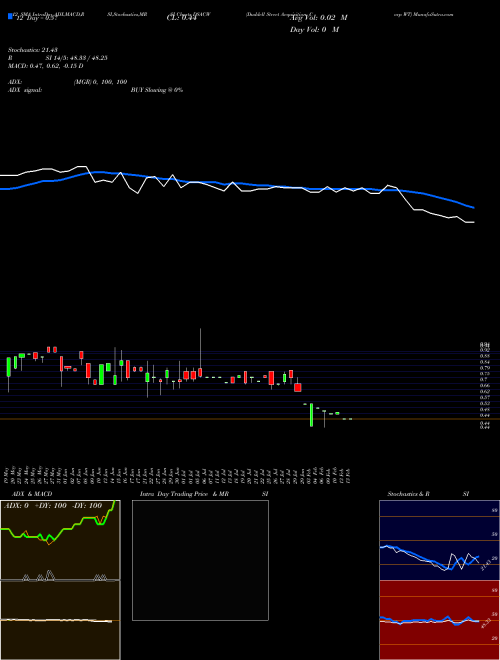Click the 'BUY Slowing @ 0%' signal text

coord(157,90)
